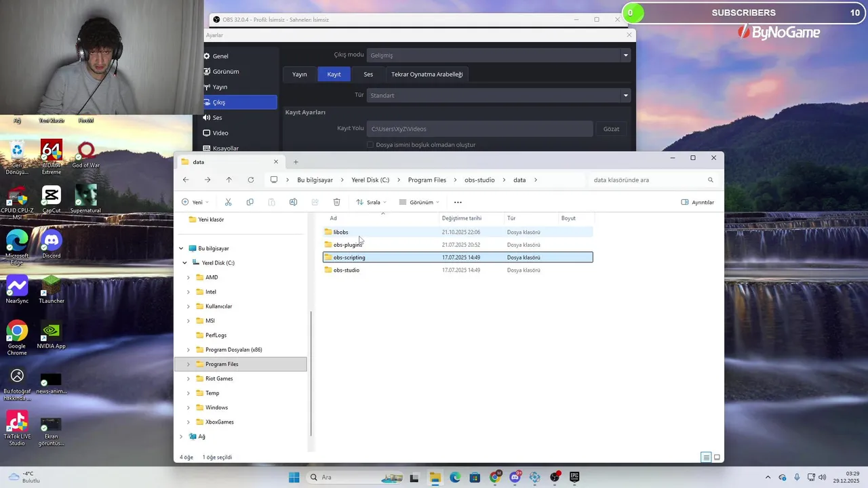Switch to Yayın tab in OBS output settings
868x488 pixels.
(300, 74)
